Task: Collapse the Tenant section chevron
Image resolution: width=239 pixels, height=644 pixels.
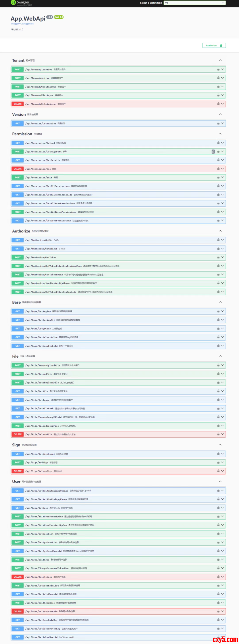Action: [x=220, y=60]
